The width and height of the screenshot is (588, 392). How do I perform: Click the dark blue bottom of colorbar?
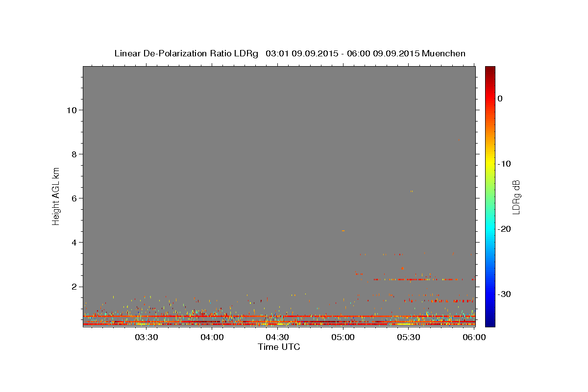pyautogui.click(x=490, y=322)
